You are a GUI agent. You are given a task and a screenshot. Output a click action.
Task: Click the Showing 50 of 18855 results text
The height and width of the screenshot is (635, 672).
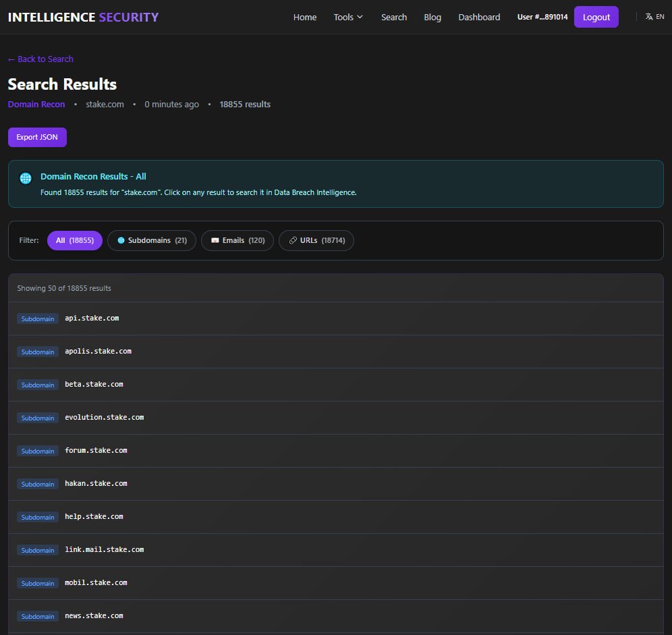tap(64, 288)
